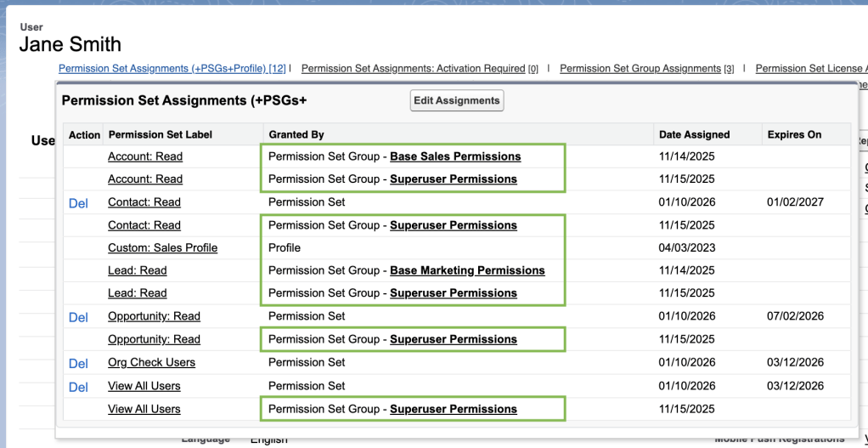
Task: Open Opportunity: Read expiring 07/02/2026
Action: click(x=154, y=316)
